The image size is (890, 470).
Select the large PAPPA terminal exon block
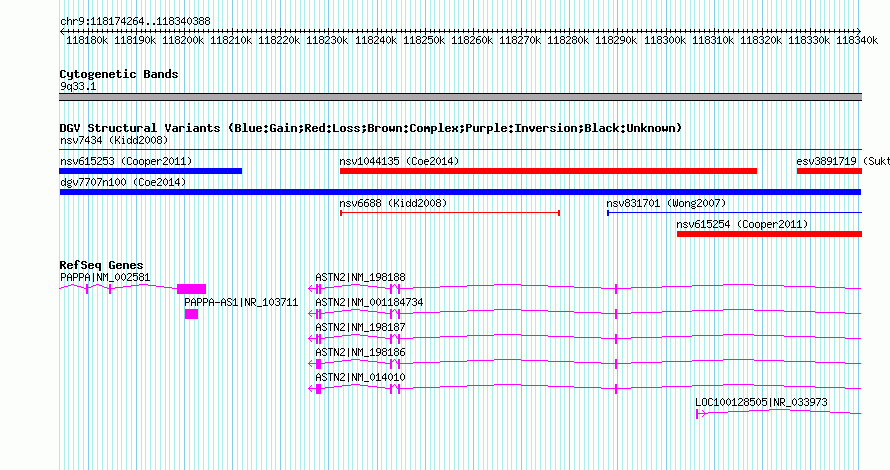[191, 289]
